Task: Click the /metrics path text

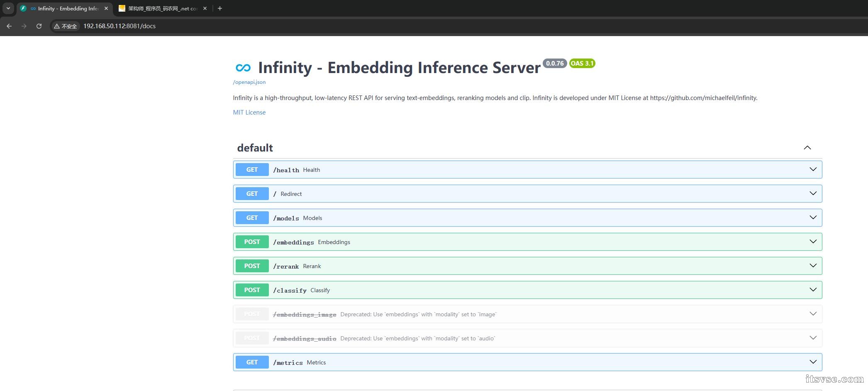Action: pos(288,363)
